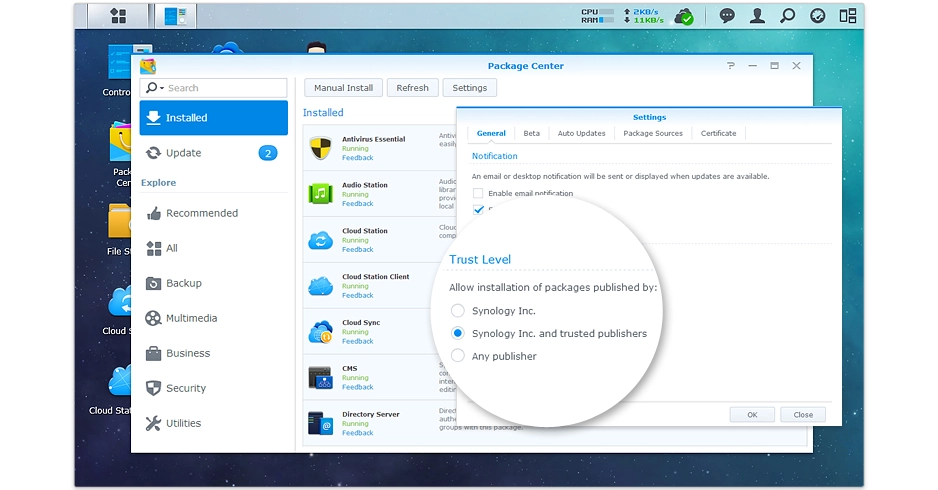Open the notifications speech bubble icon

pyautogui.click(x=727, y=16)
